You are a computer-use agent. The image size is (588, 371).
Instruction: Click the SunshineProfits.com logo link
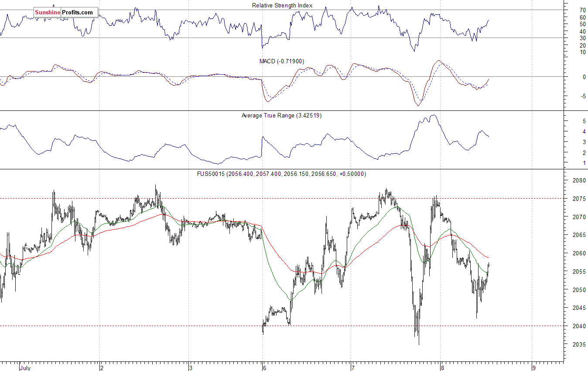pos(66,12)
